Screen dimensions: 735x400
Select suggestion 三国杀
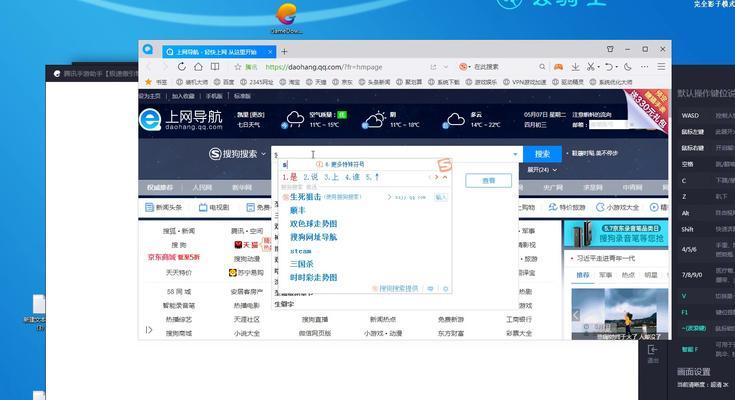pyautogui.click(x=301, y=264)
